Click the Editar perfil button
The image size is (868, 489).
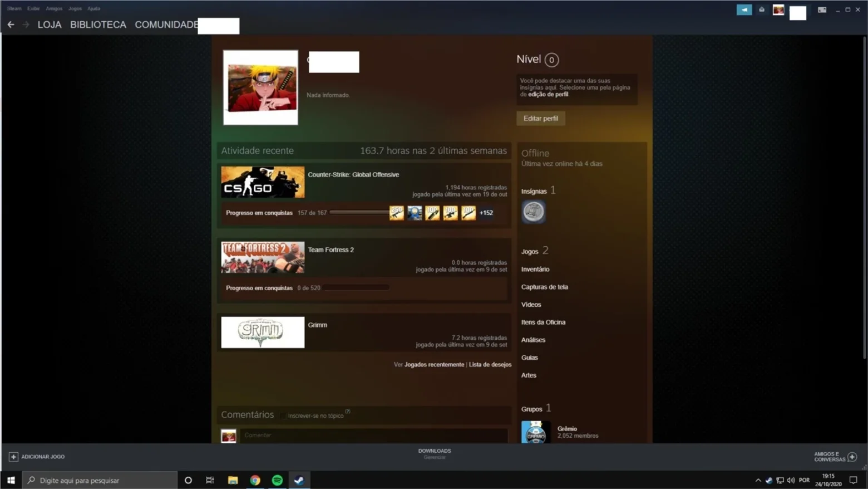click(541, 118)
